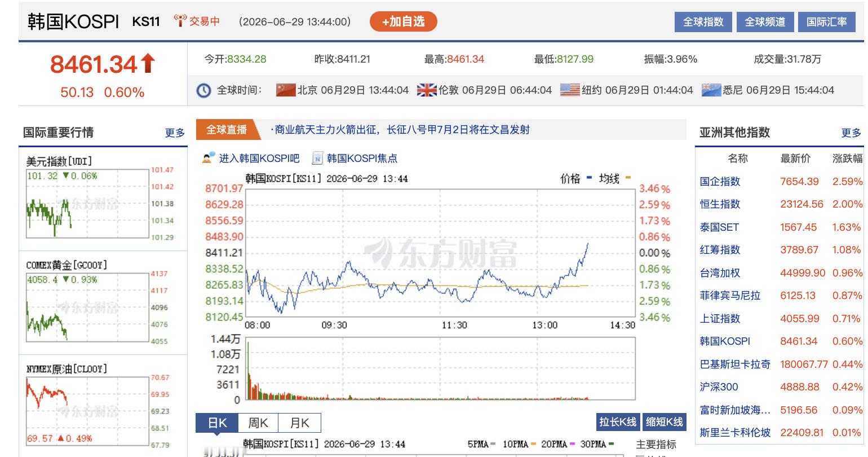Click the 涨跌幅 column header
Image resolution: width=868 pixels, height=457 pixels.
[x=848, y=159]
